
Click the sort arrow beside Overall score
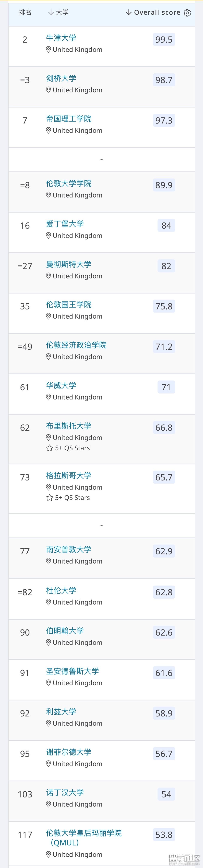[x=129, y=12]
